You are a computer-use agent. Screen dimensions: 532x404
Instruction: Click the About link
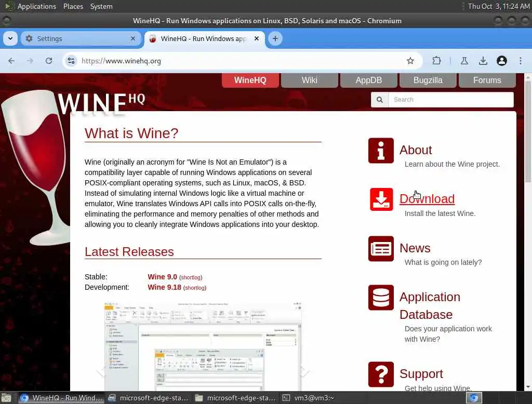pyautogui.click(x=416, y=150)
